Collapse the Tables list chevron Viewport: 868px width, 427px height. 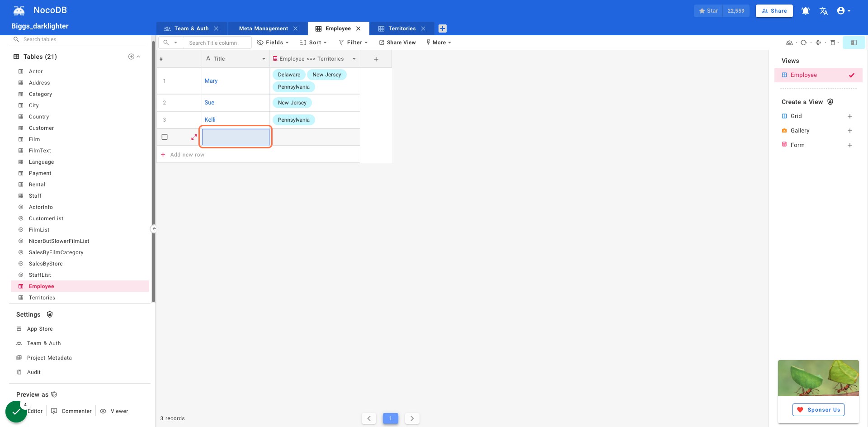(x=138, y=57)
